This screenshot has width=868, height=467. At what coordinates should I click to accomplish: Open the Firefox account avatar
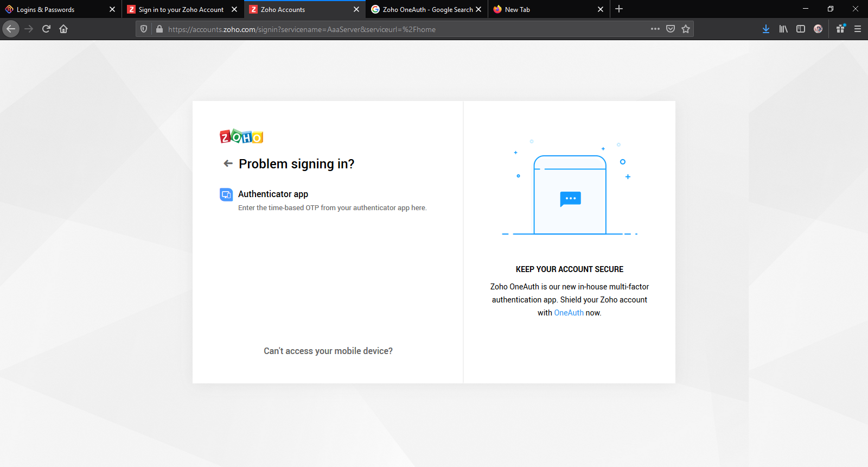818,29
